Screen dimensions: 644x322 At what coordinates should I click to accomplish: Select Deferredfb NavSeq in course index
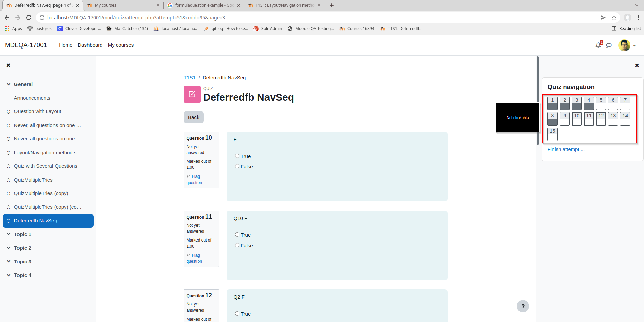pos(48,221)
